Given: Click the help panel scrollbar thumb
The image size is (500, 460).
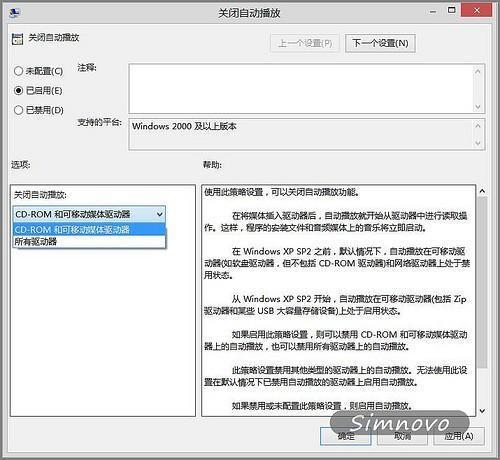Looking at the screenshot, I should (x=482, y=282).
